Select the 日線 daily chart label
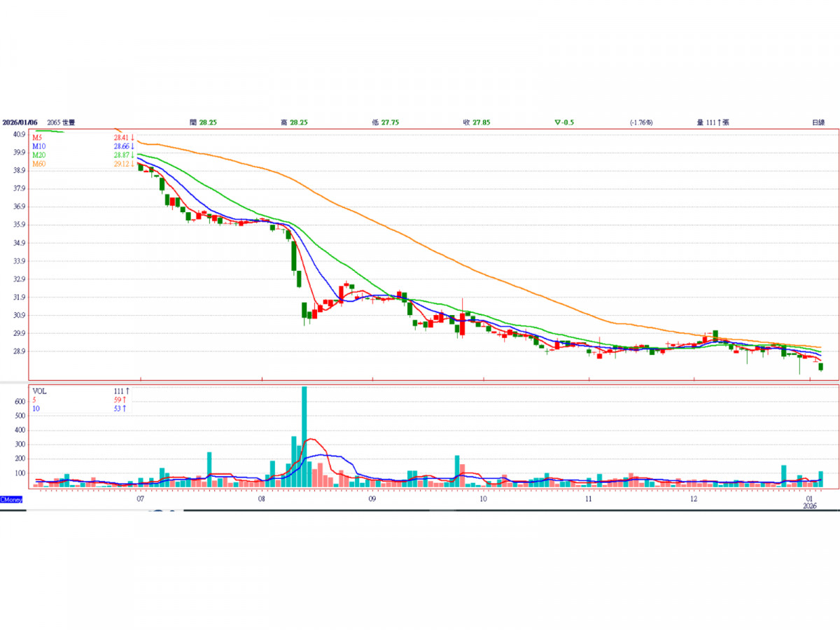Screen dimensions: 840x630 (818, 122)
